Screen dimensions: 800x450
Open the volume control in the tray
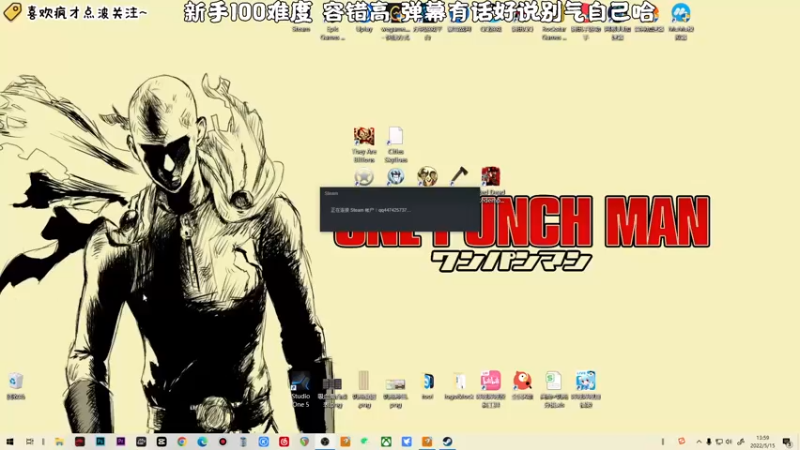(729, 442)
